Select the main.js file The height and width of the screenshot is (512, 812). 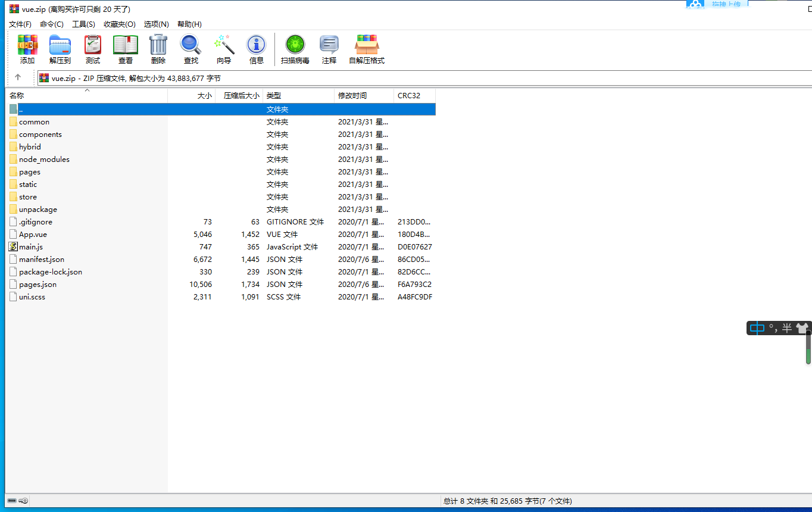[x=31, y=247]
